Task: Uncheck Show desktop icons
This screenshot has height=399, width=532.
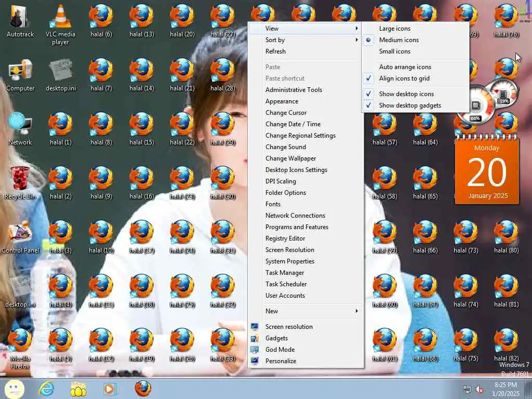Action: [416, 94]
